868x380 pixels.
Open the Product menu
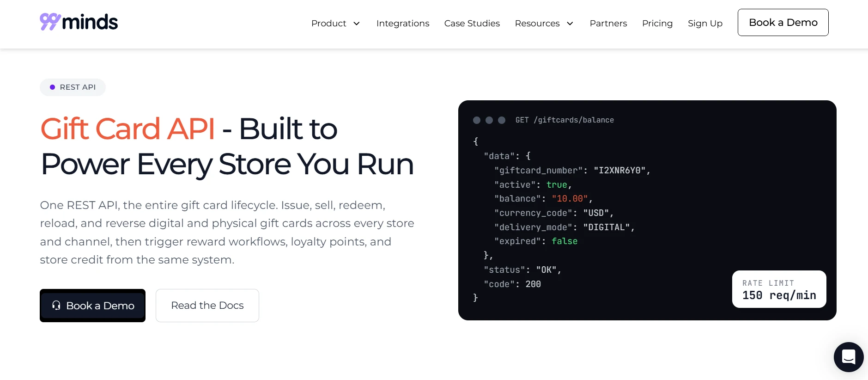(x=336, y=23)
